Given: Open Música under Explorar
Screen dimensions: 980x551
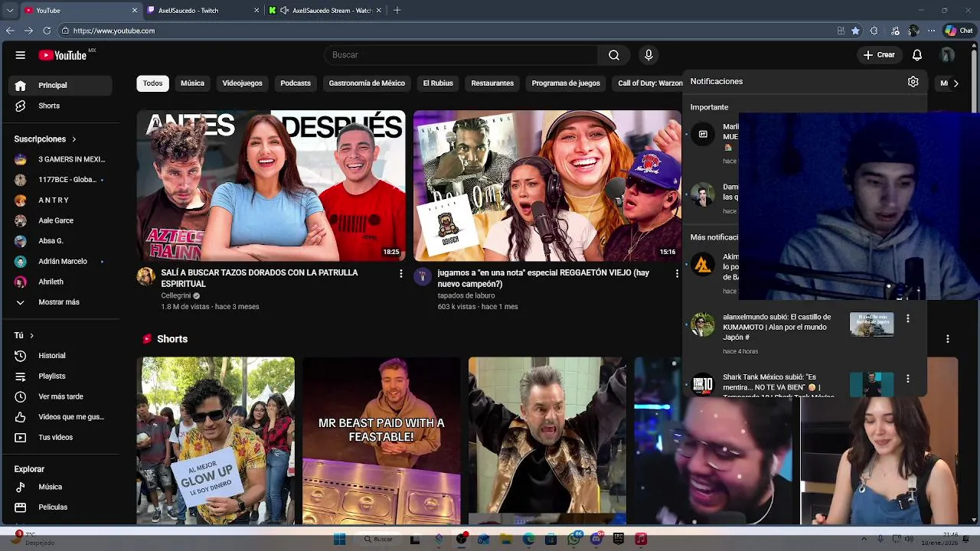Looking at the screenshot, I should pyautogui.click(x=61, y=487).
